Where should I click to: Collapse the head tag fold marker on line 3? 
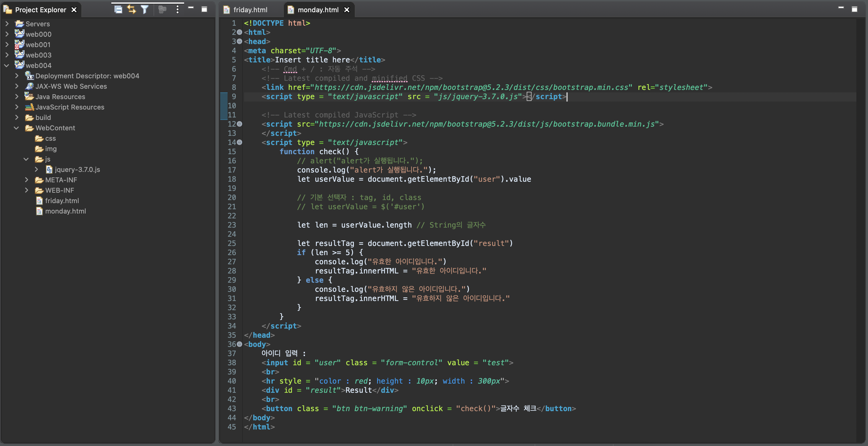[239, 42]
